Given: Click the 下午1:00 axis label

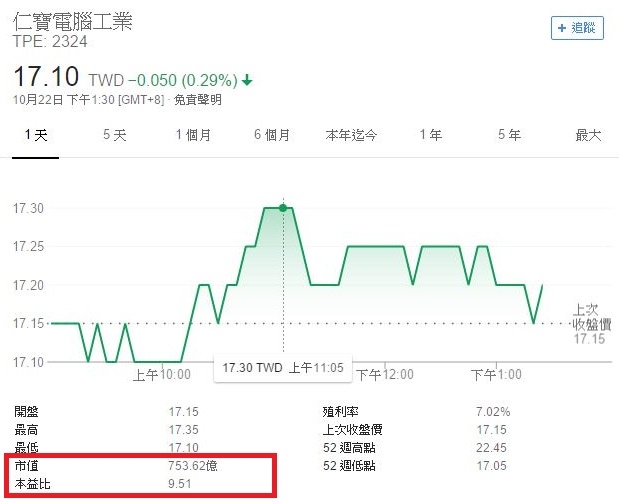Looking at the screenshot, I should 496,375.
